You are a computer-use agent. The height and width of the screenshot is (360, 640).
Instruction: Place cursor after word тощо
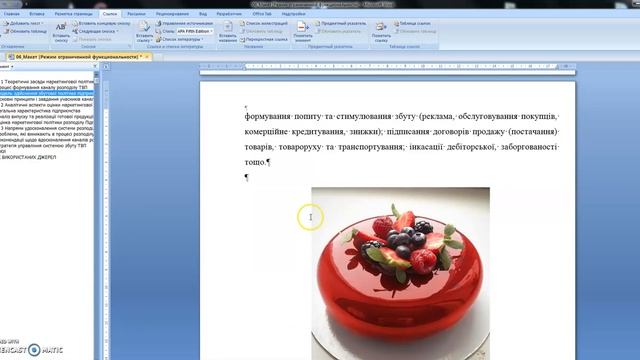pyautogui.click(x=266, y=162)
